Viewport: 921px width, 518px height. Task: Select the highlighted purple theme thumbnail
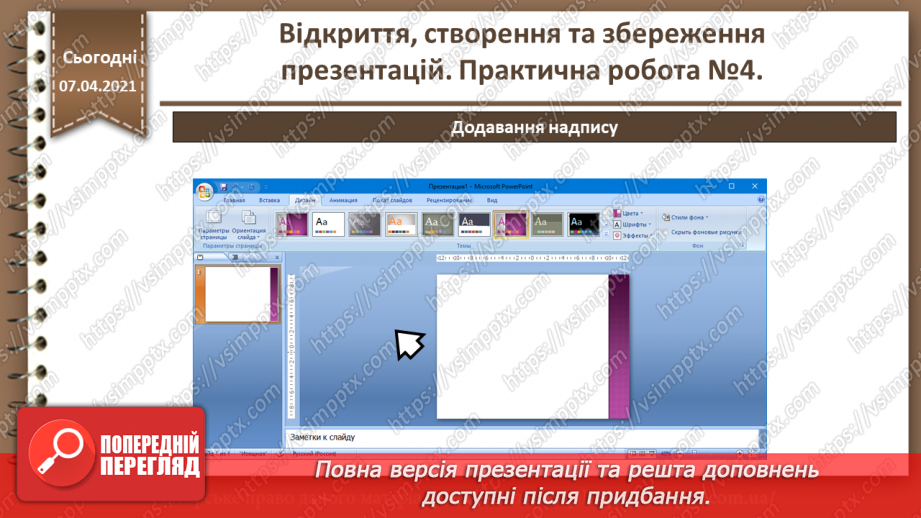click(x=510, y=224)
